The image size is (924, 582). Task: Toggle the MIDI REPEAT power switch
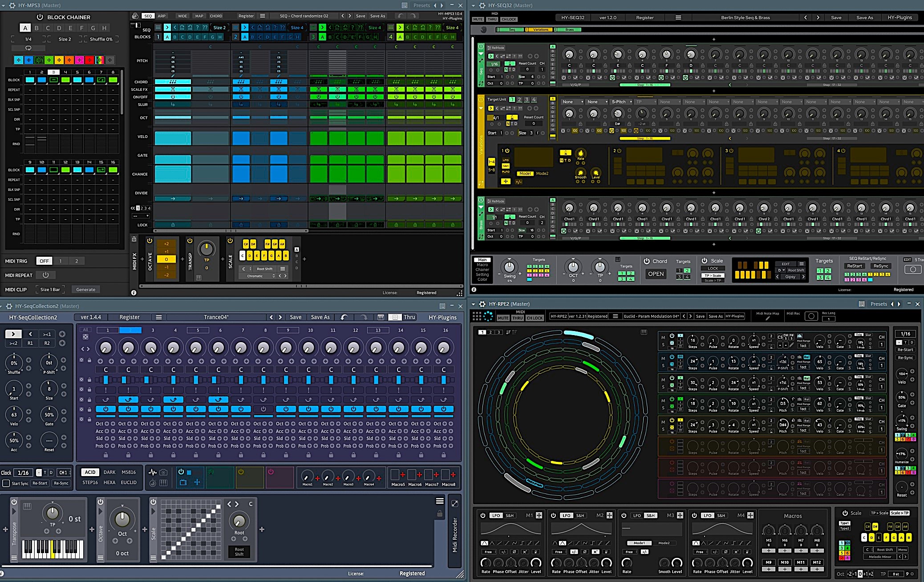(x=45, y=275)
